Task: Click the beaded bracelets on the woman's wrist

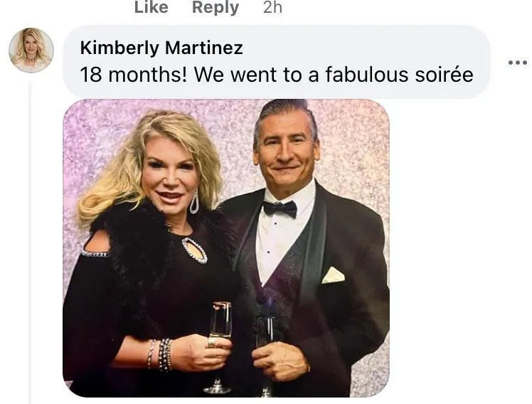Action: pos(163,353)
